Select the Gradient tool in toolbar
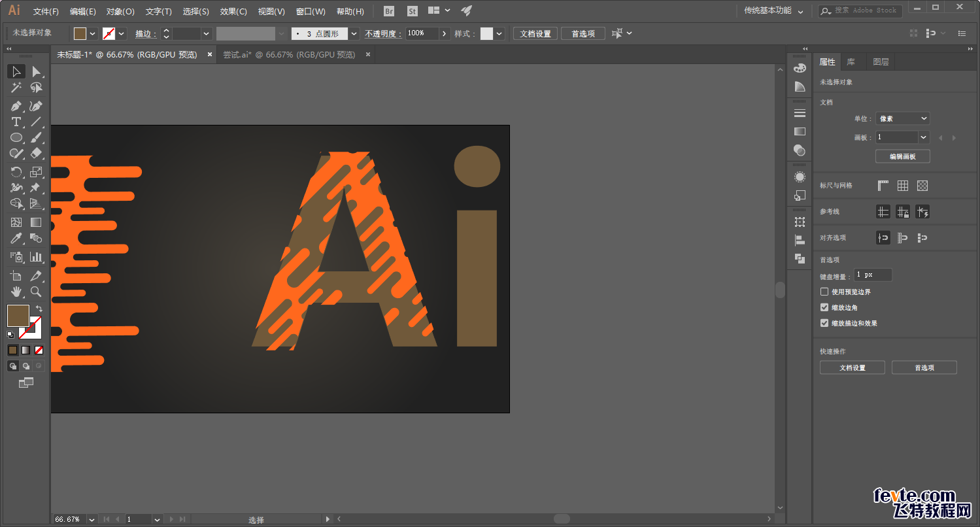The height and width of the screenshot is (527, 980). (36, 222)
